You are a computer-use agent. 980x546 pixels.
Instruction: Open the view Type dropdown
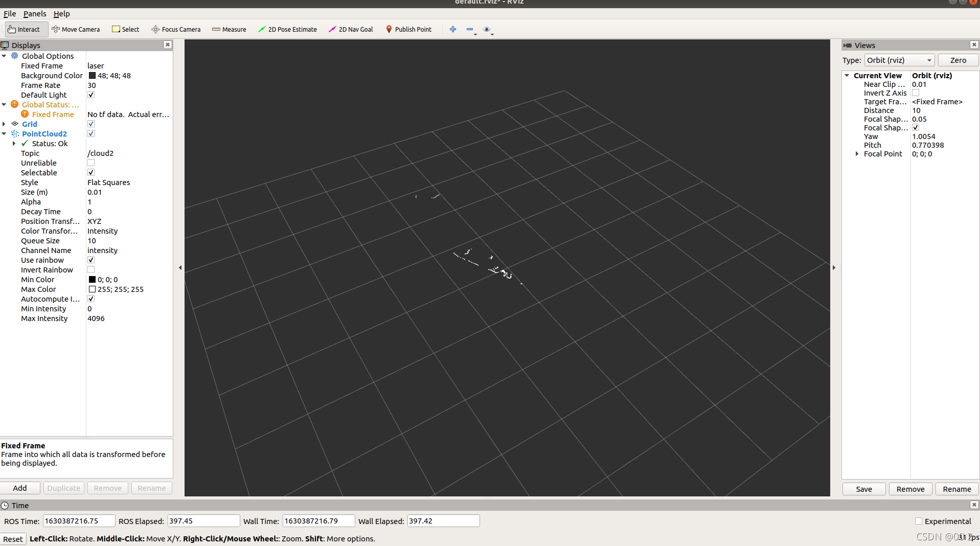click(899, 60)
